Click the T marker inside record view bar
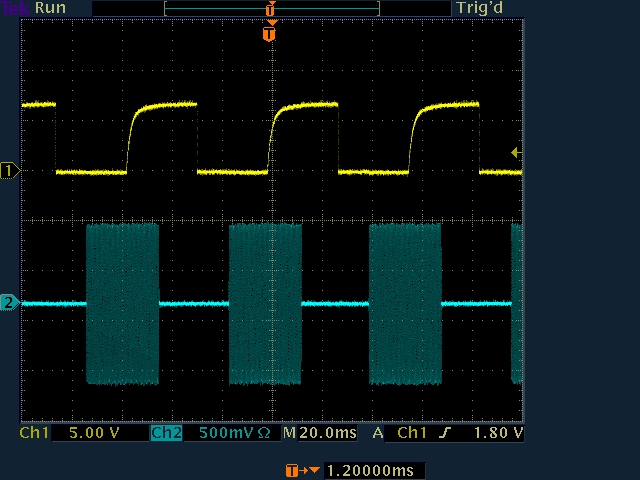 tap(270, 8)
